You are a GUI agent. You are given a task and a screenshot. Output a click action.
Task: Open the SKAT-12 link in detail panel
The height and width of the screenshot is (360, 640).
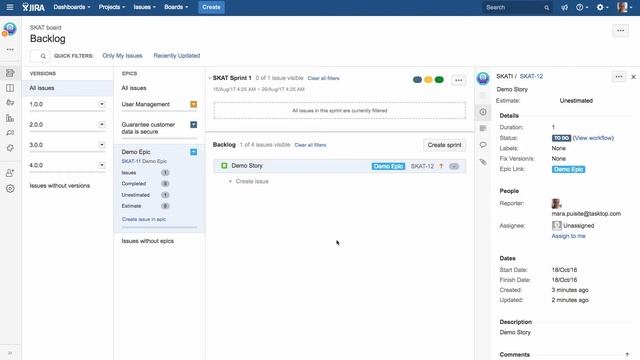coord(531,77)
